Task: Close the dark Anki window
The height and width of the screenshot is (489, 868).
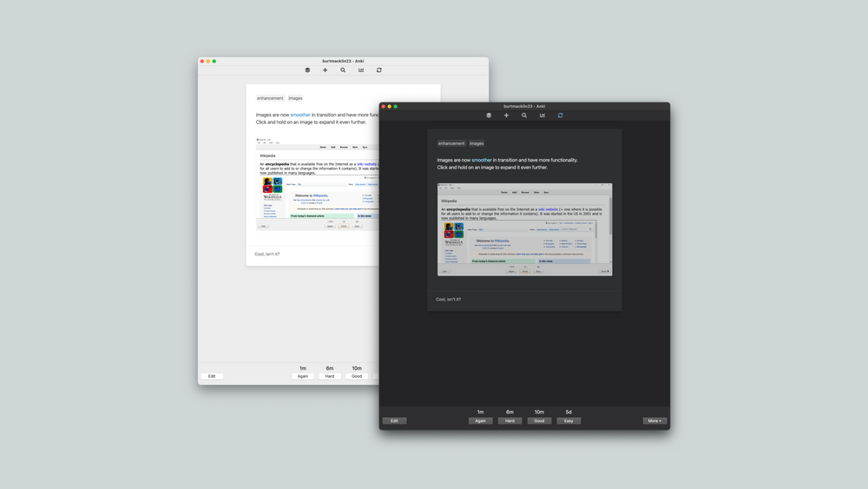Action: pos(383,106)
